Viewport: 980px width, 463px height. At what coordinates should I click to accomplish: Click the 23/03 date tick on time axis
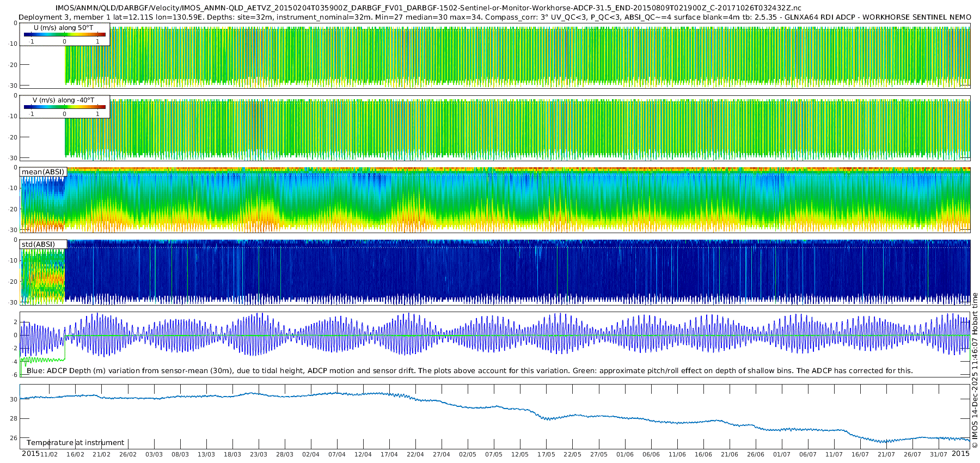coord(259,454)
